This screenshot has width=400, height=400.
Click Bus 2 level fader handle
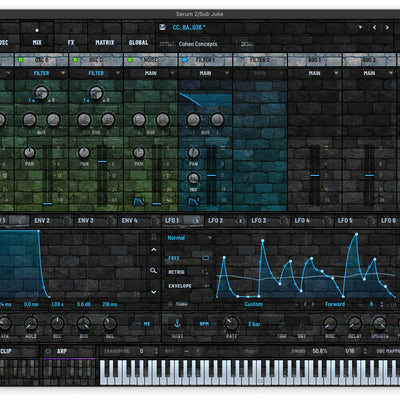coord(369,175)
